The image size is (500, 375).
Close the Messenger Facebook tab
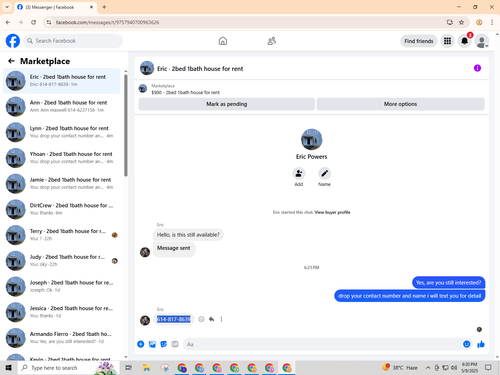point(91,7)
